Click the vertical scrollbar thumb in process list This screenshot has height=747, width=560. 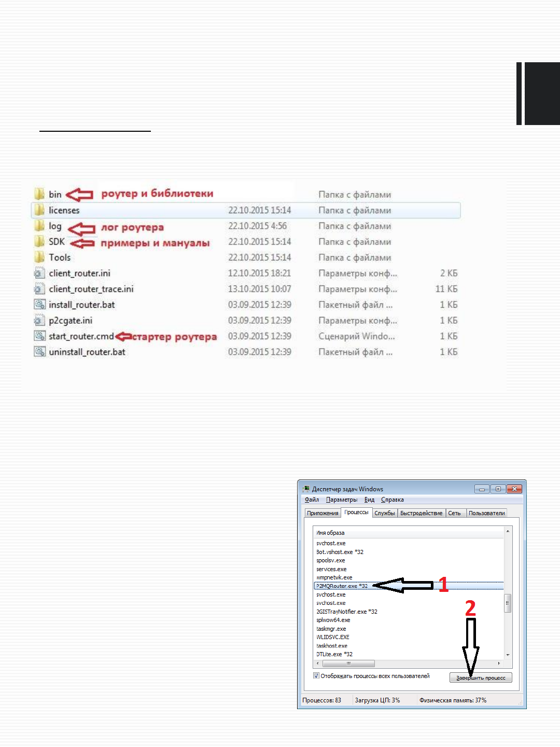(x=508, y=603)
